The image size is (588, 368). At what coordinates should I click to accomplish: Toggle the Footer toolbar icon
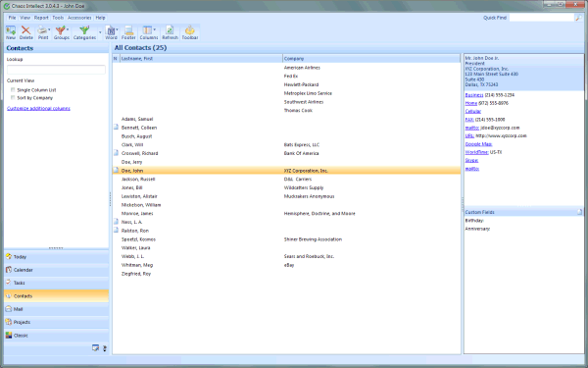(128, 30)
